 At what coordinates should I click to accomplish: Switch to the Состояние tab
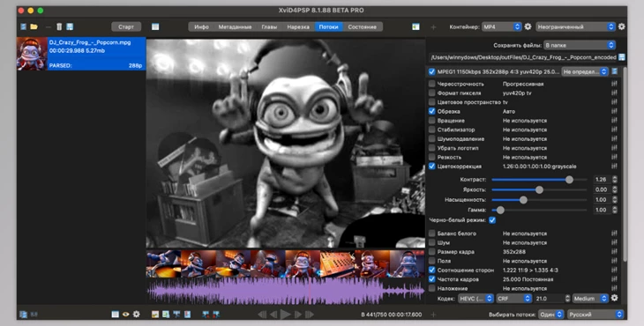pyautogui.click(x=363, y=26)
